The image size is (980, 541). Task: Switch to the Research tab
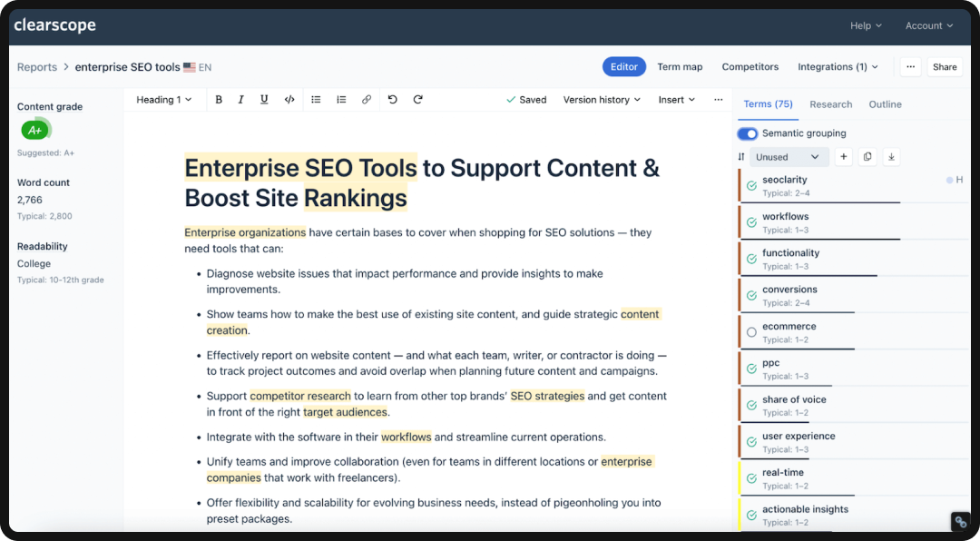coord(830,103)
